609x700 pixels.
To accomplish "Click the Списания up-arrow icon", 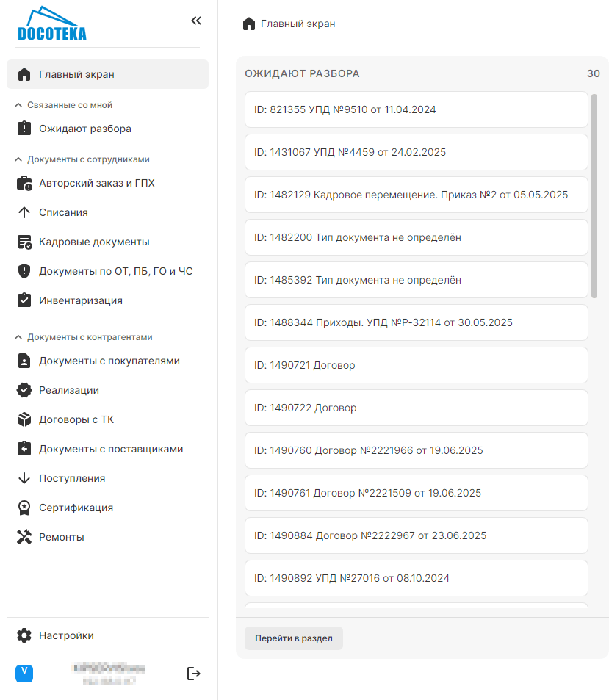I will pyautogui.click(x=25, y=212).
